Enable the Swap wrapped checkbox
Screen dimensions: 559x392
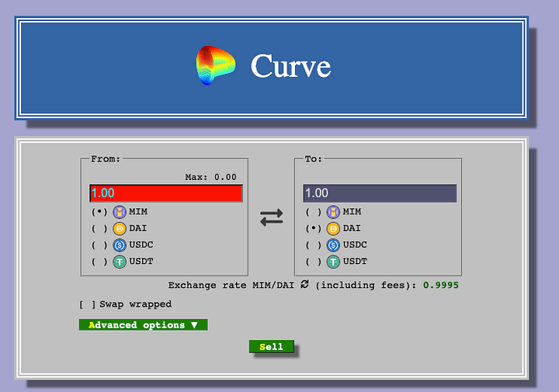[x=88, y=305]
